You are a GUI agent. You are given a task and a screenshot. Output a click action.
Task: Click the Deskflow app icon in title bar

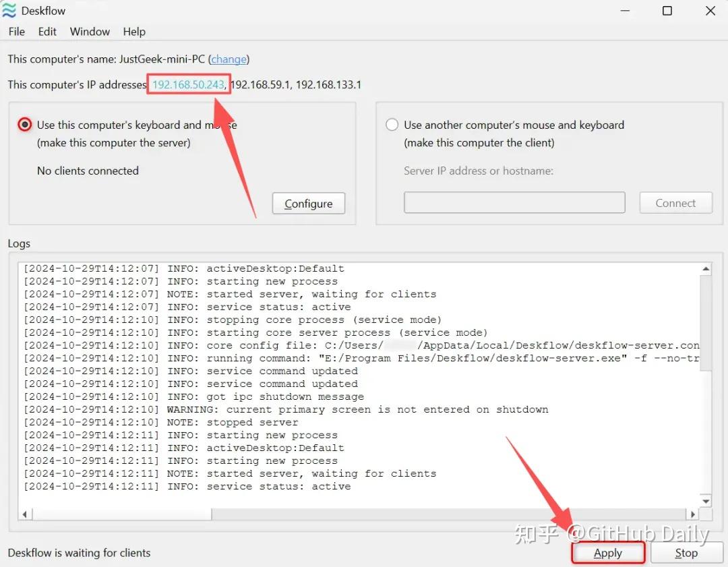click(x=9, y=11)
